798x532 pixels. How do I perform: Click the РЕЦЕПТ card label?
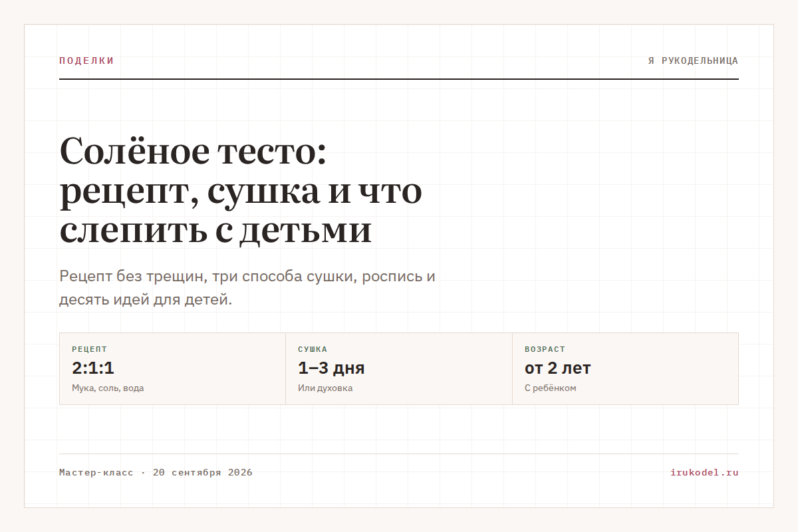pyautogui.click(x=89, y=349)
